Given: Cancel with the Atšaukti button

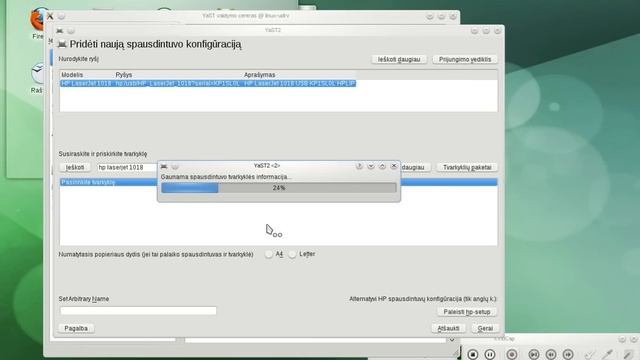Looking at the screenshot, I should pyautogui.click(x=448, y=328).
